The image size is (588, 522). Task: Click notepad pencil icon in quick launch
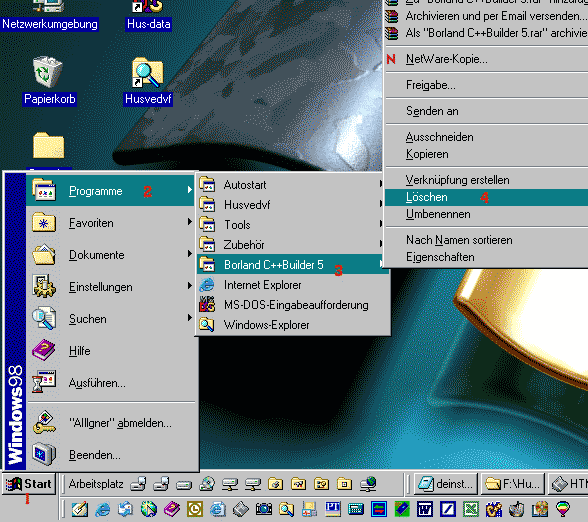tap(80, 509)
